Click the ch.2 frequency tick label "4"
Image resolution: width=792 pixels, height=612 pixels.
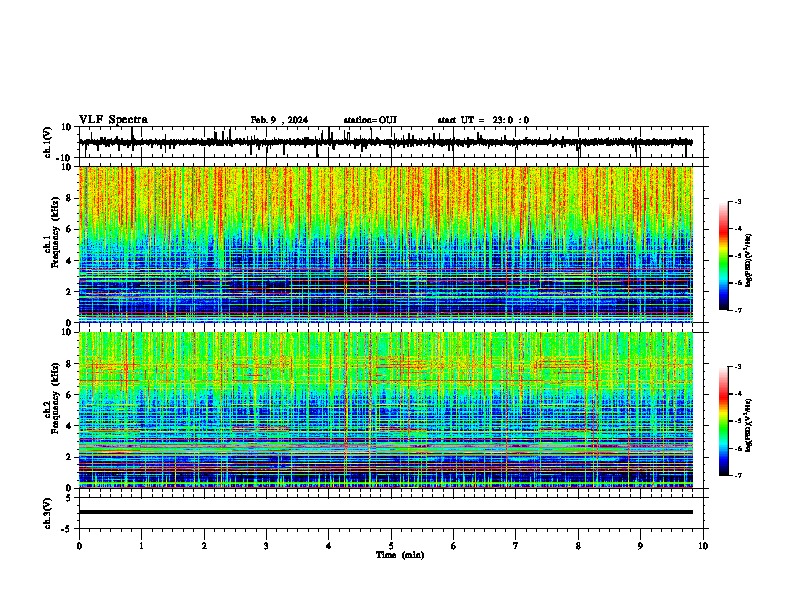(69, 426)
